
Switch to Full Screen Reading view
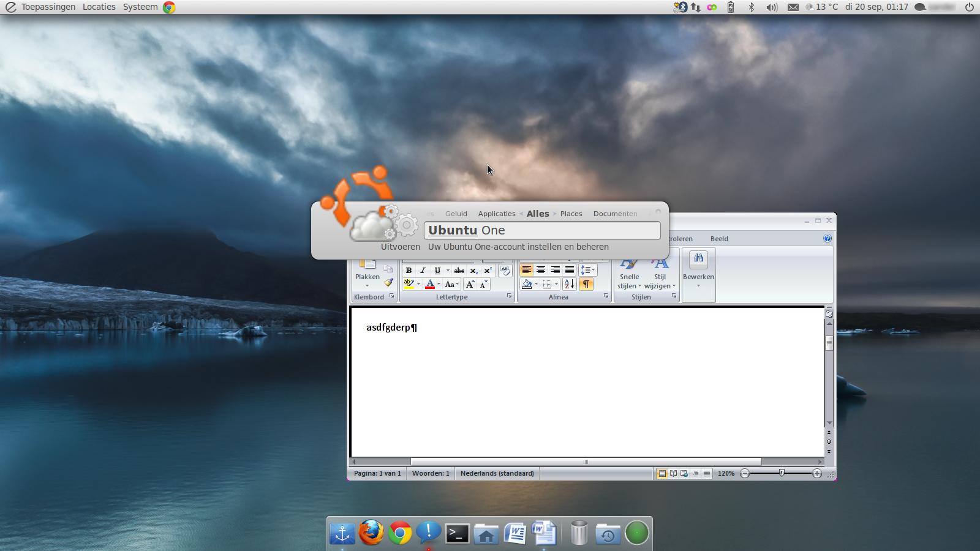(673, 473)
